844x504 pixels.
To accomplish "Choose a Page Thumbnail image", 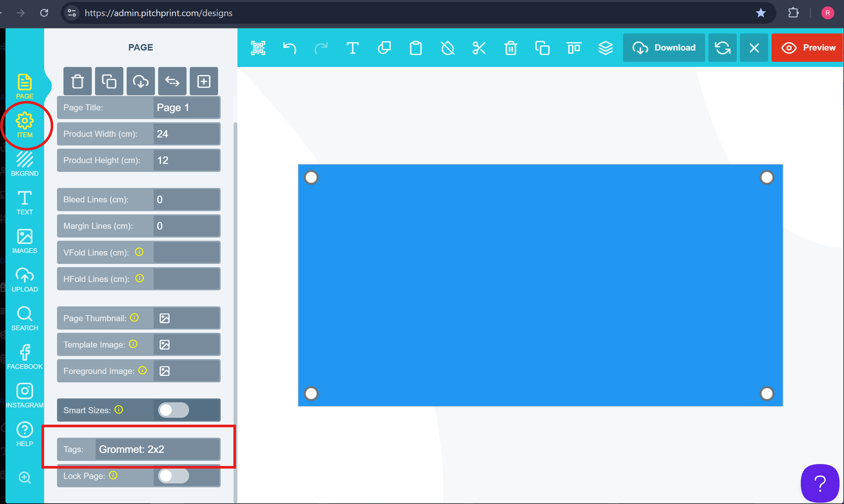I will pos(165,318).
